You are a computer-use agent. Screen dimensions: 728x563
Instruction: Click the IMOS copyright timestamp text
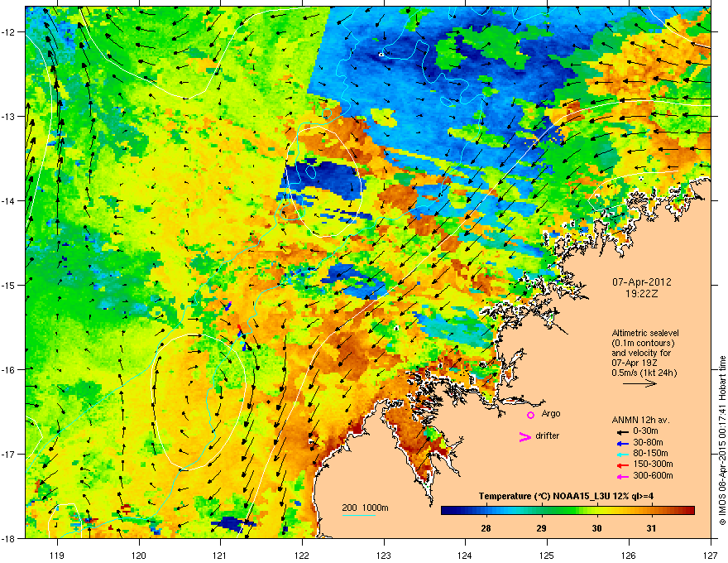722,440
